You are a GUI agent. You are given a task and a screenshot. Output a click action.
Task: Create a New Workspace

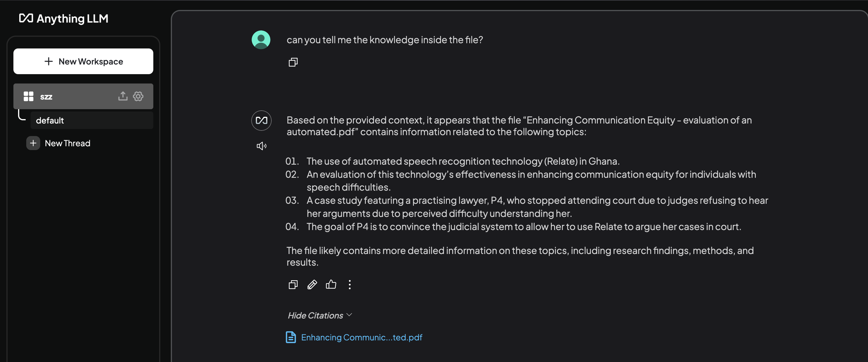pyautogui.click(x=83, y=61)
